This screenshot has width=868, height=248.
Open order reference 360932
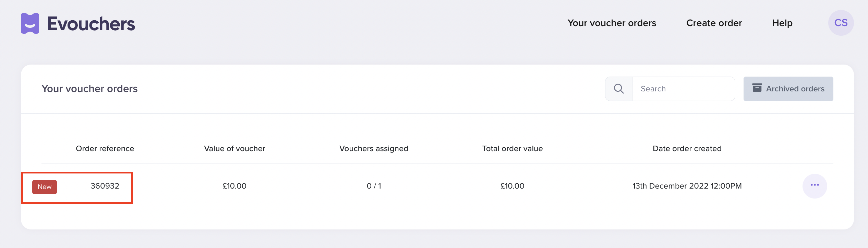[105, 186]
